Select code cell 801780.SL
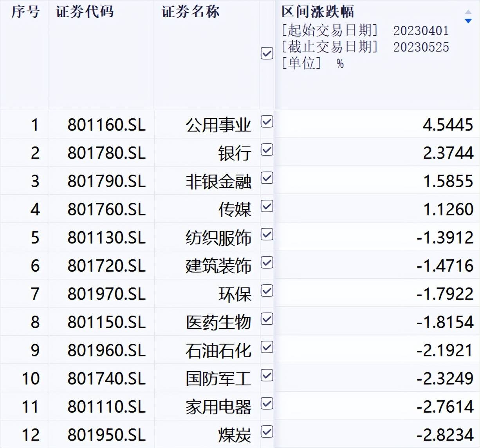Screen dimensions: 480x448 tap(106, 153)
